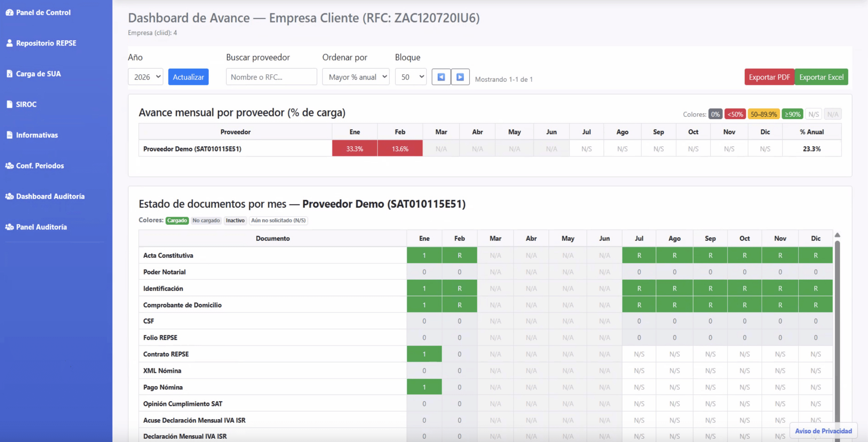The height and width of the screenshot is (442, 868).
Task: Click Exportar PDF button
Action: (x=769, y=77)
